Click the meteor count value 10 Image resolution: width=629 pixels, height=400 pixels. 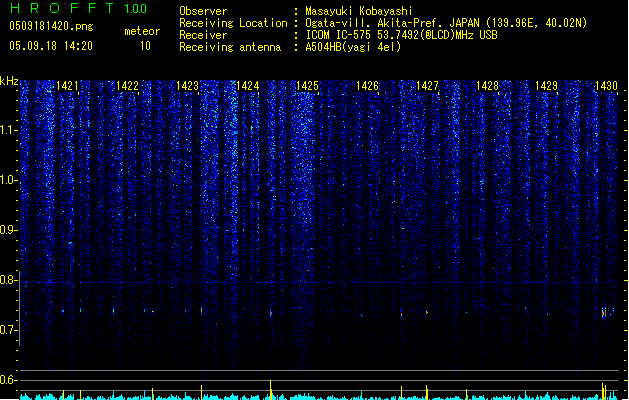tap(145, 46)
